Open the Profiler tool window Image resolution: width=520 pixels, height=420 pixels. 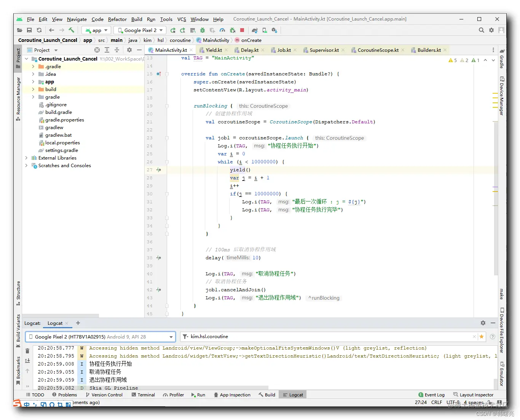[173, 395]
